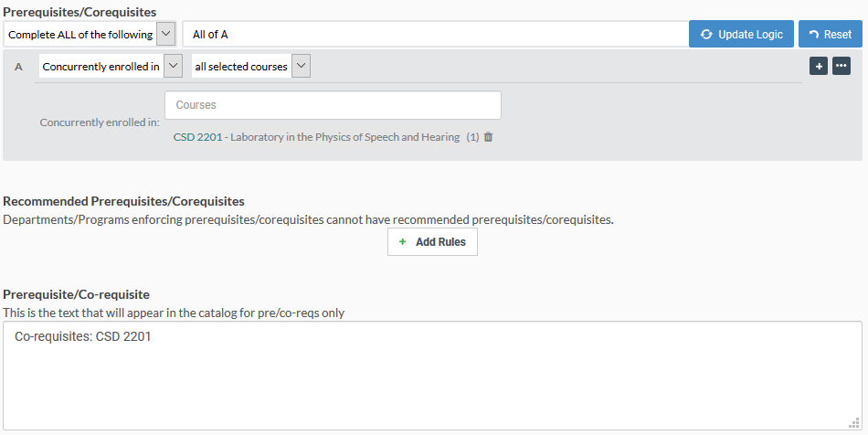The image size is (868, 435).
Task: Click the Update Logic refresh icon
Action: [705, 35]
